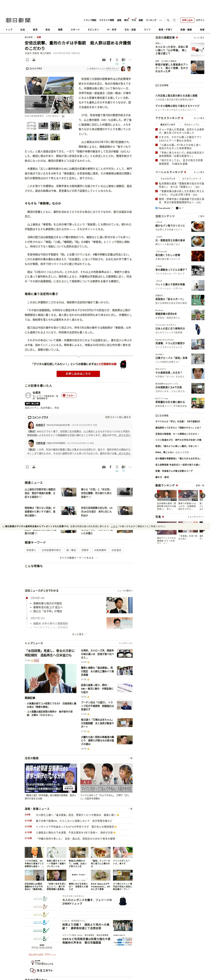Screen dimensions: 210x980
Task: Click the bottom print icon after comments
Action: [x=34, y=467]
